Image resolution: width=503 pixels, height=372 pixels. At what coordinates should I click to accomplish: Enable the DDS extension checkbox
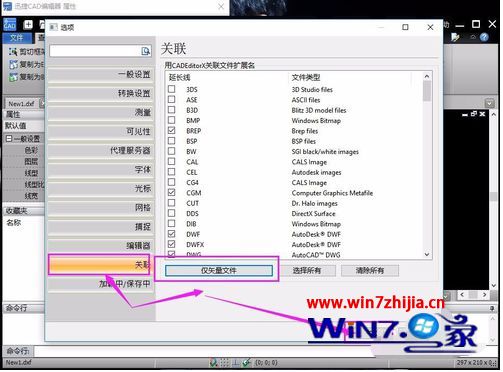(172, 213)
